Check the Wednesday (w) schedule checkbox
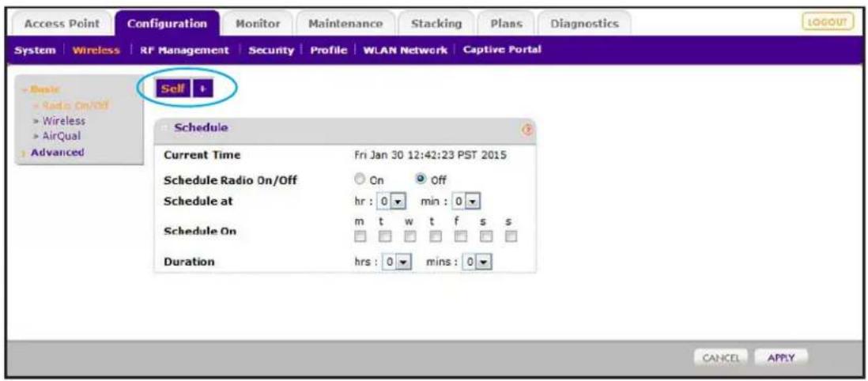The height and width of the screenshot is (381, 868). 409,236
